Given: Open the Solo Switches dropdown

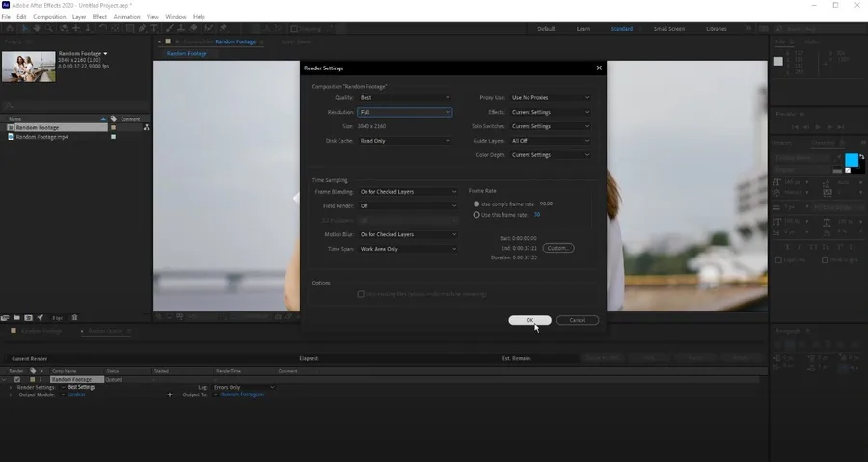Looking at the screenshot, I should click(550, 126).
